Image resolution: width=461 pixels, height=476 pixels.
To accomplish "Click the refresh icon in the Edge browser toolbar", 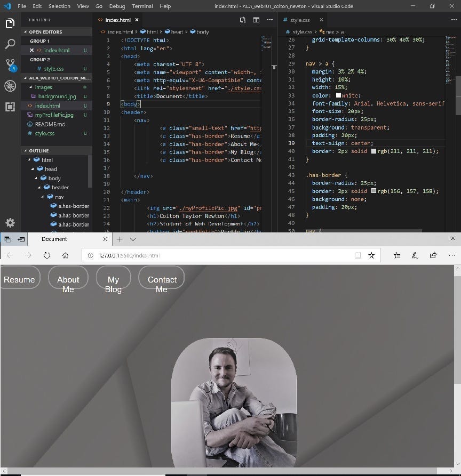I will (47, 255).
